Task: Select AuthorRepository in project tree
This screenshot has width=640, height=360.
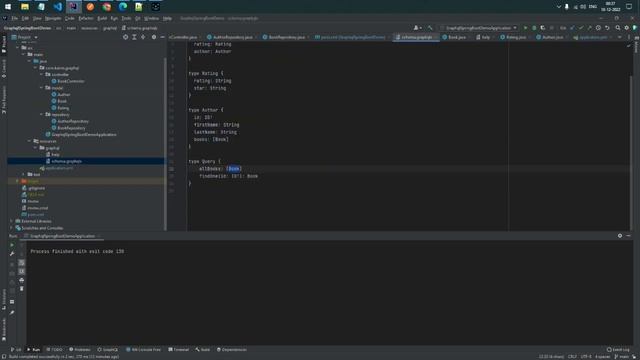Action: tap(73, 121)
